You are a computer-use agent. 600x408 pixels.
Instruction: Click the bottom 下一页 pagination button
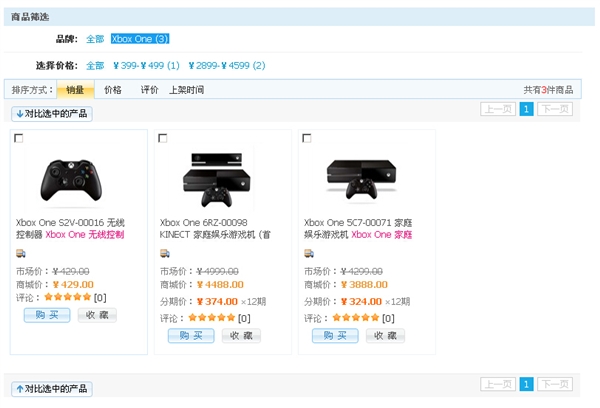[x=555, y=384]
